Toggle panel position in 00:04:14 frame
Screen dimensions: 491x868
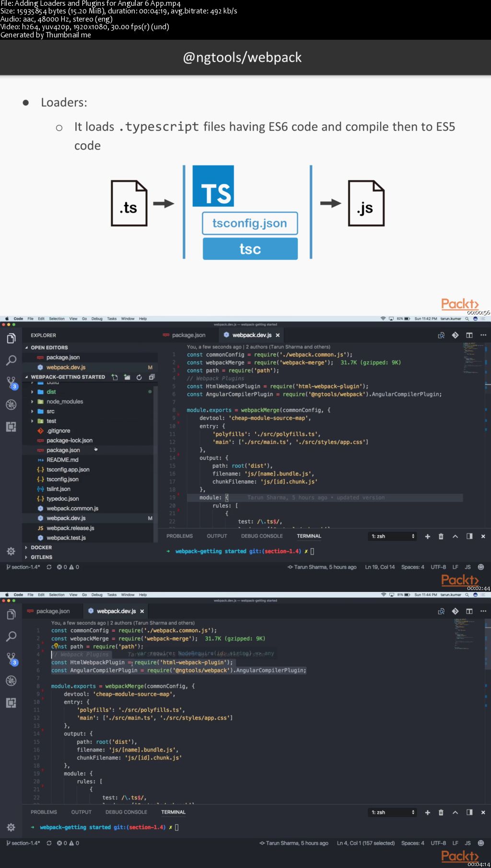click(x=469, y=812)
